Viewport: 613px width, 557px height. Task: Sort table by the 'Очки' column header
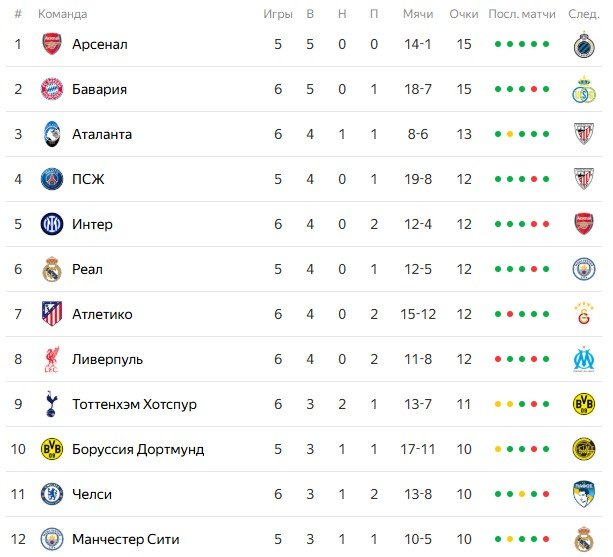click(x=464, y=14)
